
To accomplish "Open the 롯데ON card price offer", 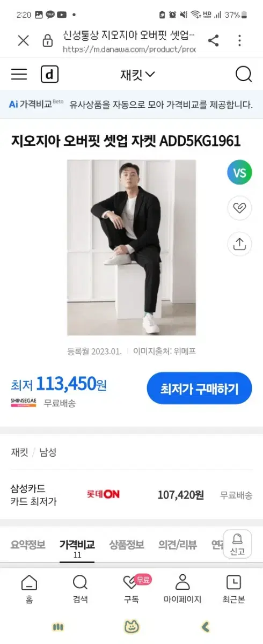I will point(131,495).
